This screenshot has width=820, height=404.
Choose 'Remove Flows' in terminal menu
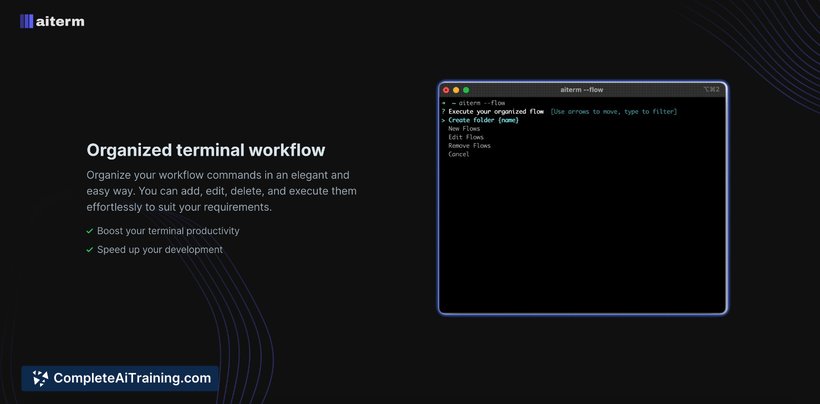(x=469, y=146)
